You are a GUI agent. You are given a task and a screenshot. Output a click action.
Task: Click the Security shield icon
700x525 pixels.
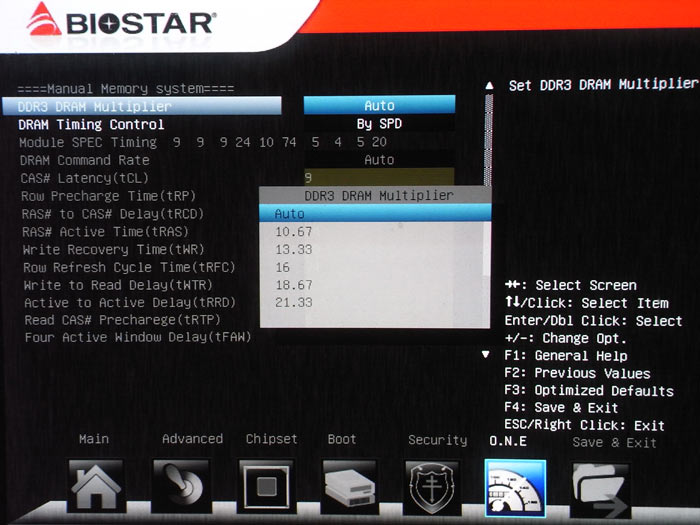(x=435, y=488)
